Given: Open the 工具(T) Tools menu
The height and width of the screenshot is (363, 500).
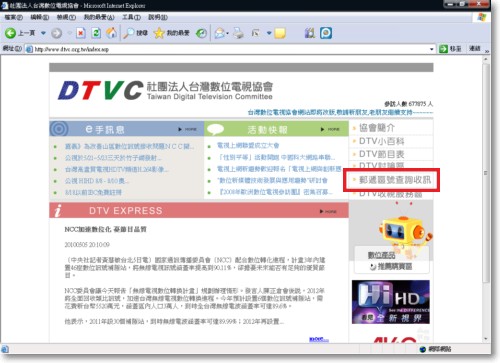Looking at the screenshot, I should click(131, 17).
